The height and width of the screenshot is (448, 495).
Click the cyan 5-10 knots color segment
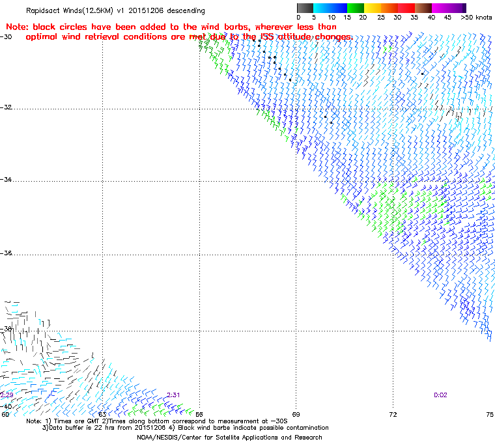tap(322, 8)
